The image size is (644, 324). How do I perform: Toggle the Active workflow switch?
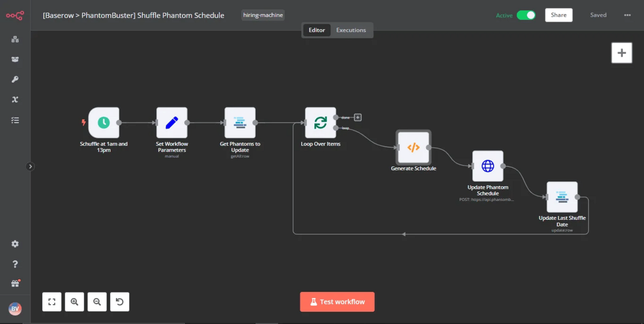pos(526,15)
